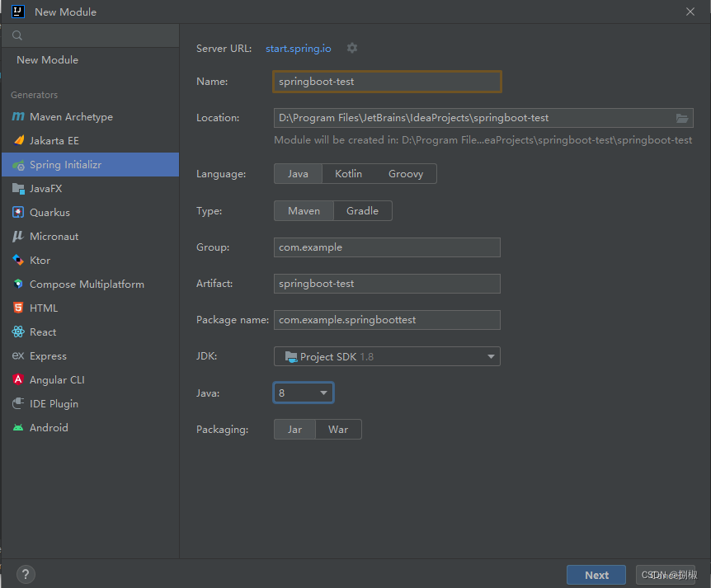Screen dimensions: 711x588
Task: Click the IntelliJ IDEA logo icon
Action: (17, 12)
